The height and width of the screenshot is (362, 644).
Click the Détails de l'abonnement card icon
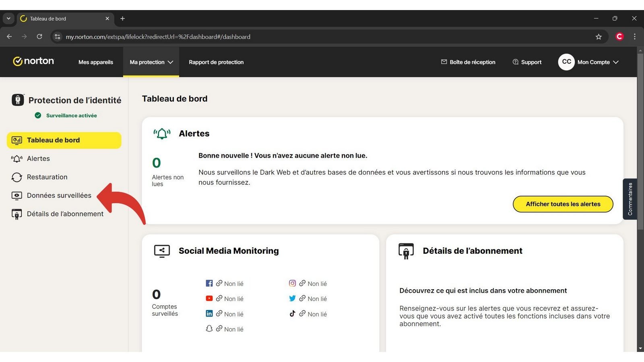406,251
